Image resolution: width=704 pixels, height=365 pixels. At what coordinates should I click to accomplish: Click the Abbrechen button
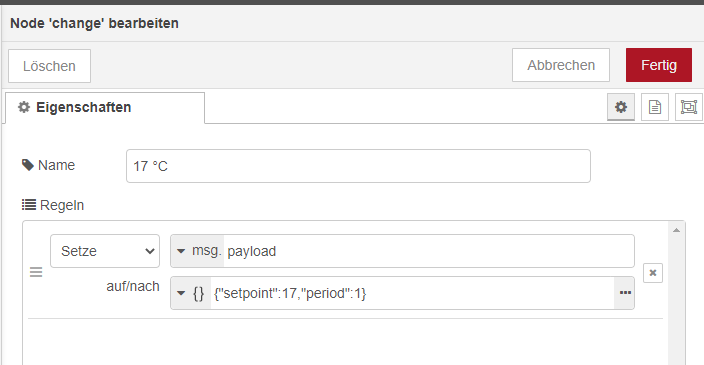[561, 65]
